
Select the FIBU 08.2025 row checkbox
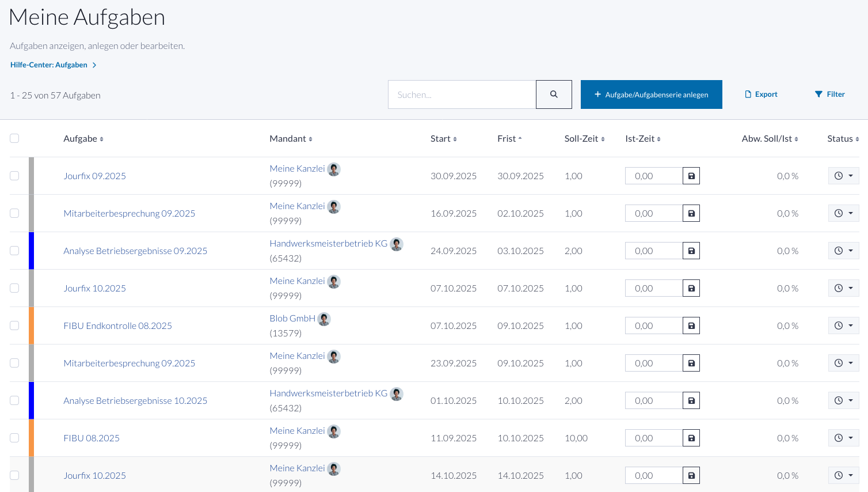[14, 438]
